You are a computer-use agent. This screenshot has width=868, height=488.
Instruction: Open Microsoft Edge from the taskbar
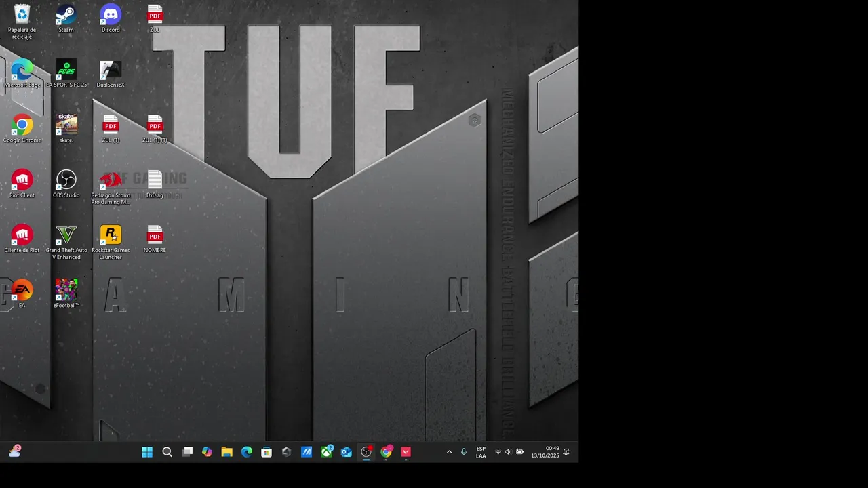point(247,452)
